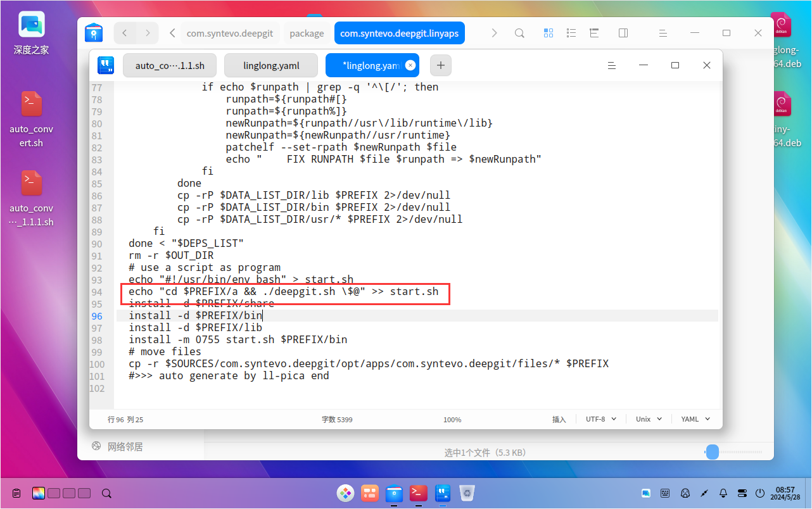Go forward in file manager history
Image resolution: width=812 pixels, height=509 pixels.
[x=147, y=33]
